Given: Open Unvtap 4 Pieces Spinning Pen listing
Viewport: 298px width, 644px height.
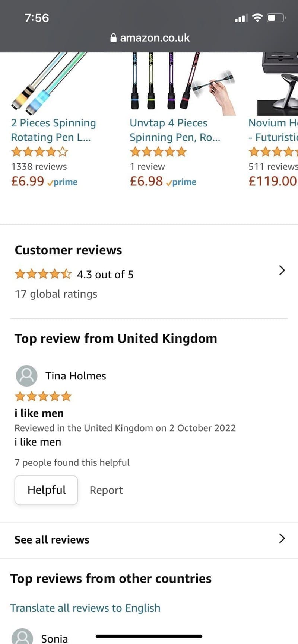Looking at the screenshot, I should (175, 130).
